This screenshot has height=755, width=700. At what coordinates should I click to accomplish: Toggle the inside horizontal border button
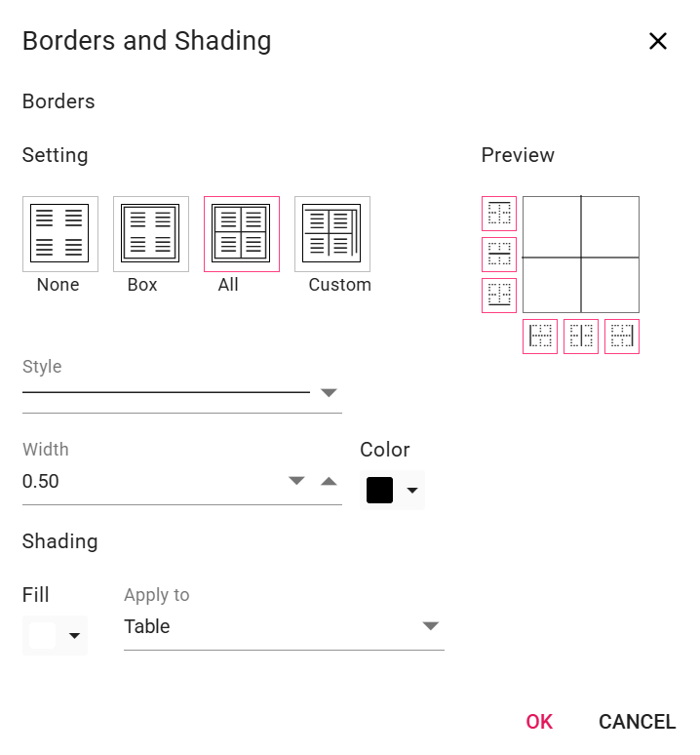coord(499,255)
